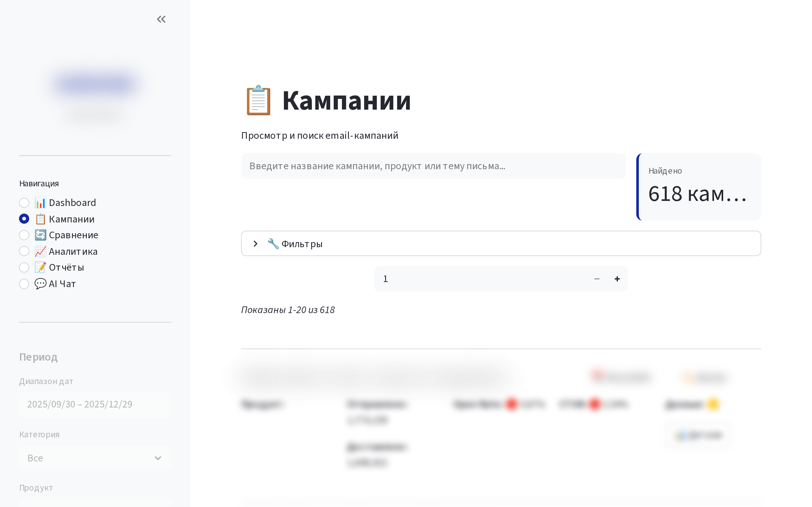Viewport: 812px width, 507px height.
Task: Click the Аналитика chart icon
Action: click(x=40, y=251)
